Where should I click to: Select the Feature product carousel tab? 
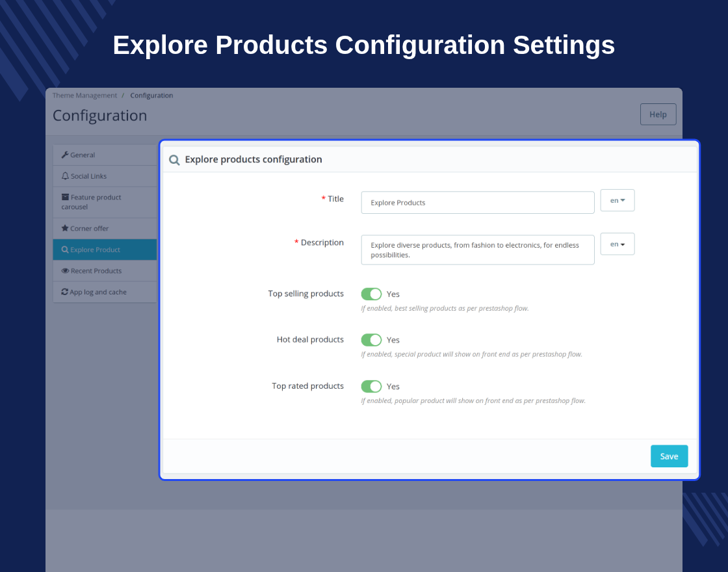(x=105, y=202)
